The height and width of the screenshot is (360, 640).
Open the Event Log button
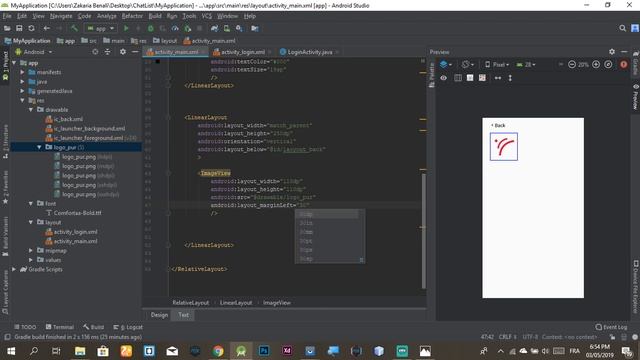pyautogui.click(x=611, y=327)
